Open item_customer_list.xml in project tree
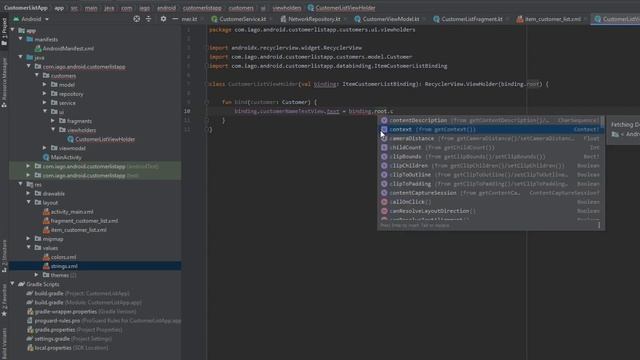The image size is (640, 360). (75, 230)
